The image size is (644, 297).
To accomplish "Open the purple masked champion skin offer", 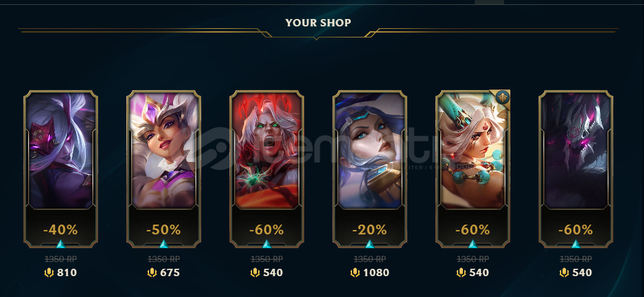I will [61, 150].
